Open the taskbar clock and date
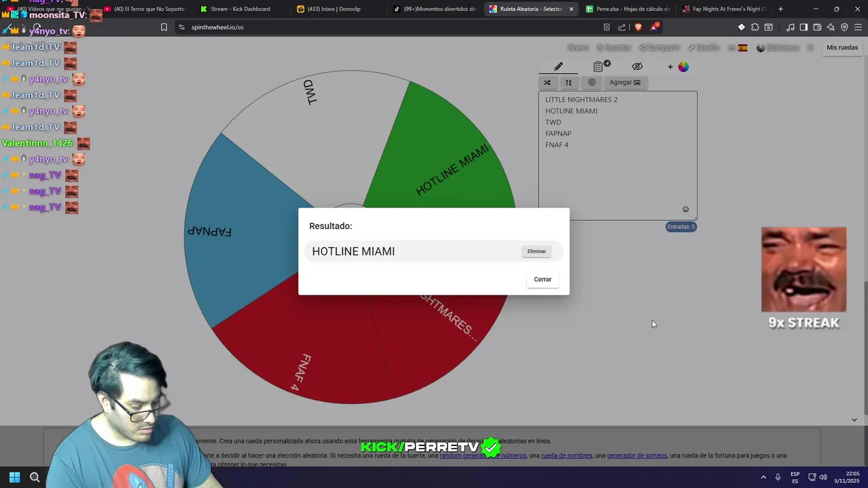This screenshot has height=488, width=868. click(847, 477)
